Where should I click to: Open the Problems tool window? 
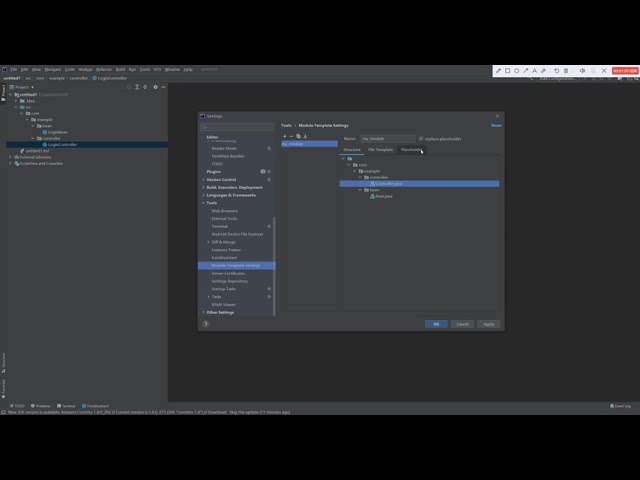(40, 406)
